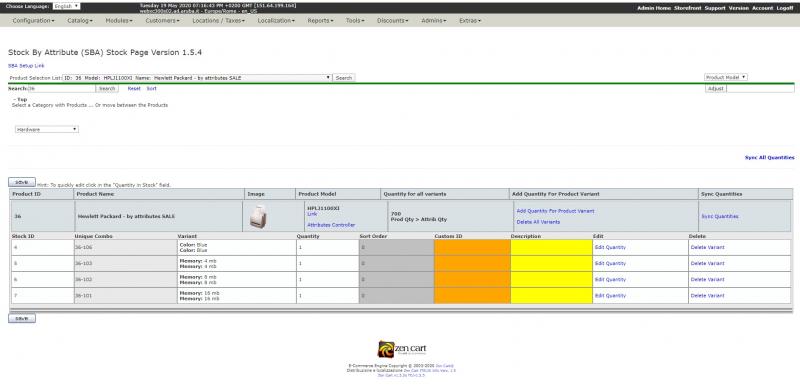The image size is (800, 390).
Task: Click Delete All Variants link
Action: tap(538, 222)
